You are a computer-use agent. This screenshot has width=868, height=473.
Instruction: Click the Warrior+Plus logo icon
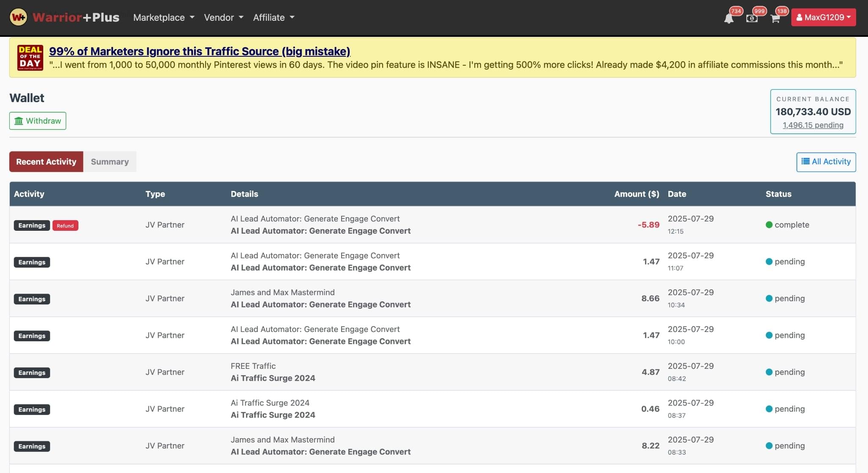click(18, 17)
